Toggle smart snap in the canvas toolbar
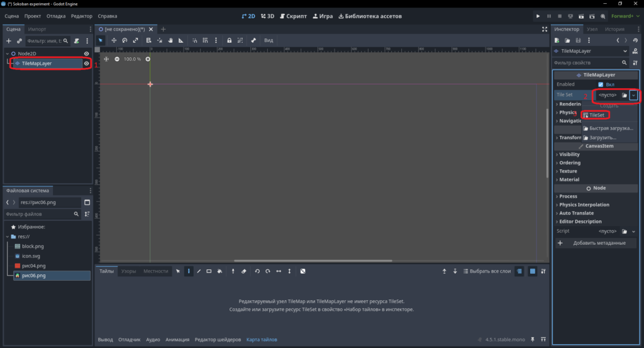 pos(195,40)
